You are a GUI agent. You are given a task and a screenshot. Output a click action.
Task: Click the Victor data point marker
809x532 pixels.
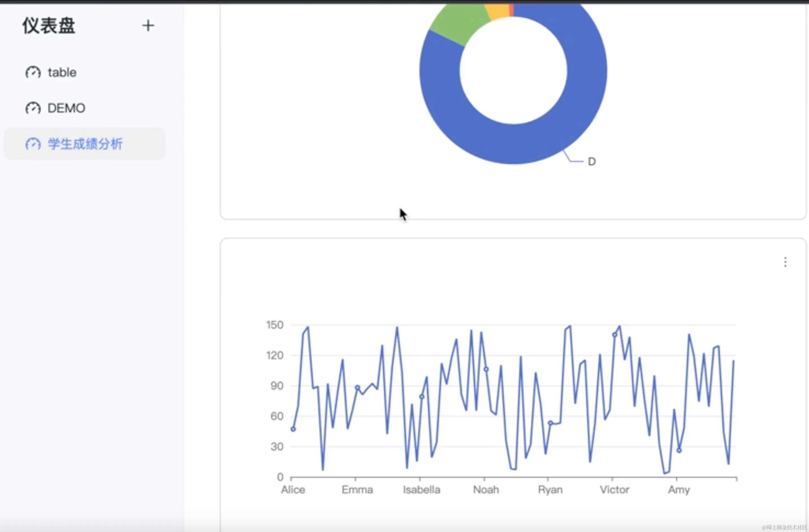615,335
